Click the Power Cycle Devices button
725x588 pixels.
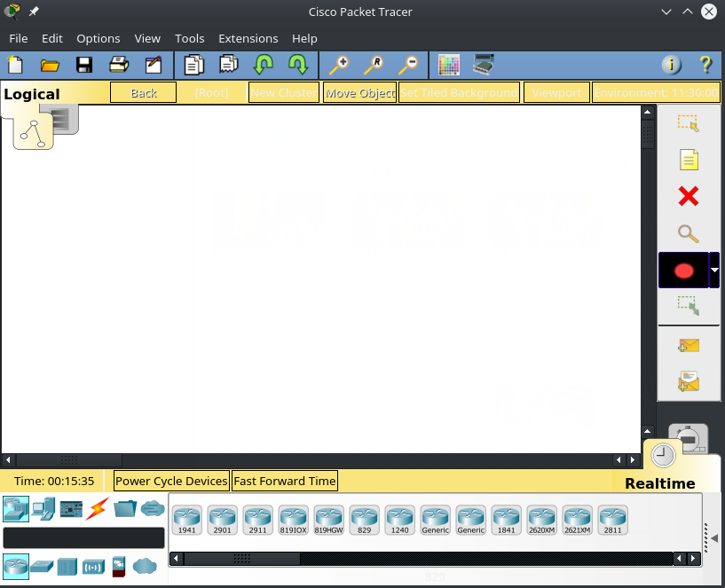pyautogui.click(x=171, y=481)
